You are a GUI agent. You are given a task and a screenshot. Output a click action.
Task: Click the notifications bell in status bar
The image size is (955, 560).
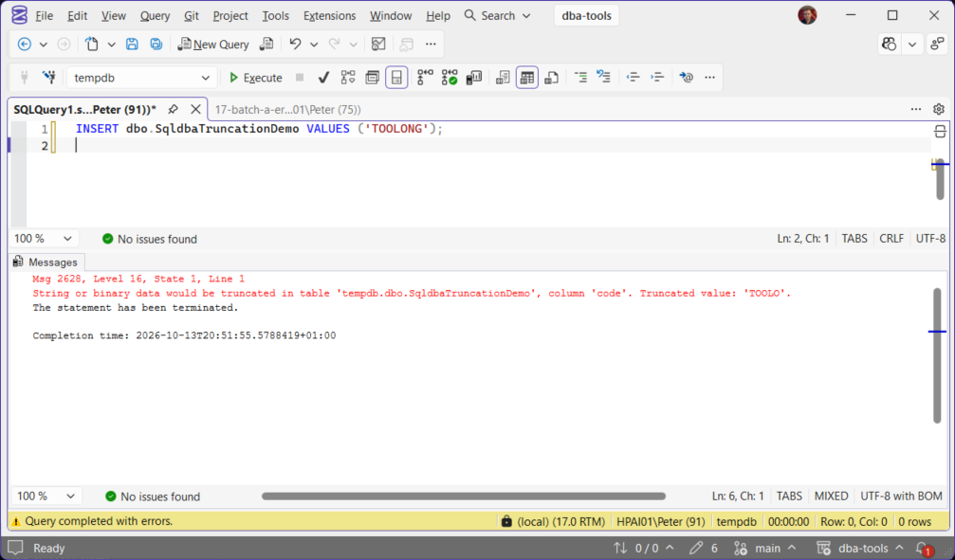922,549
